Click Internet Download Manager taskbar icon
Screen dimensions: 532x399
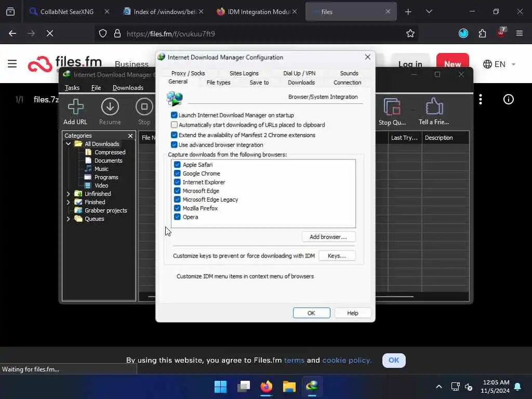point(312,387)
